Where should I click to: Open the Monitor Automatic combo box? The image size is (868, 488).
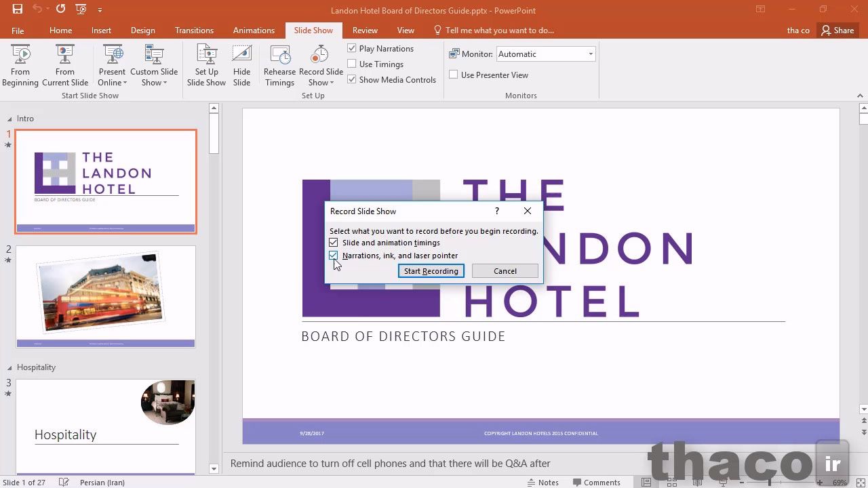tap(546, 54)
